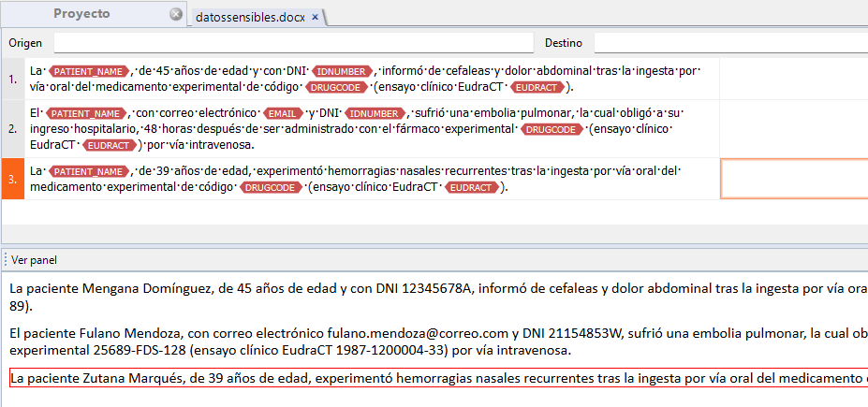The image size is (868, 407).
Task: Click preview paragraph about Fulano Mendoza
Action: coord(439,342)
